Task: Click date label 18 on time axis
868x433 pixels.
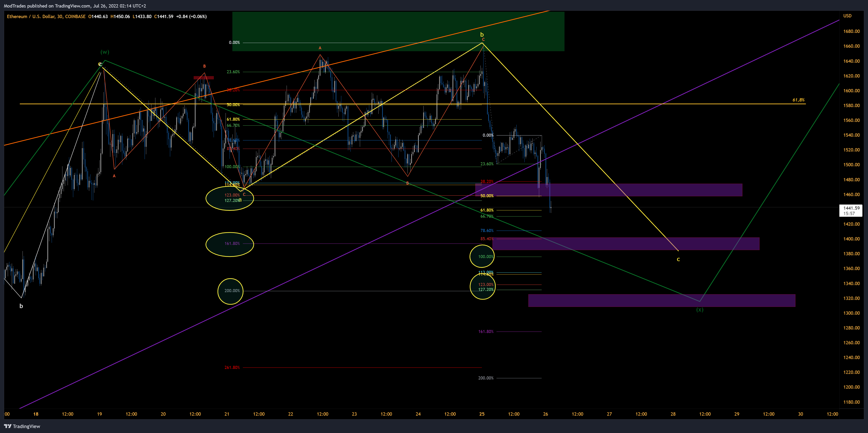Action: click(36, 414)
